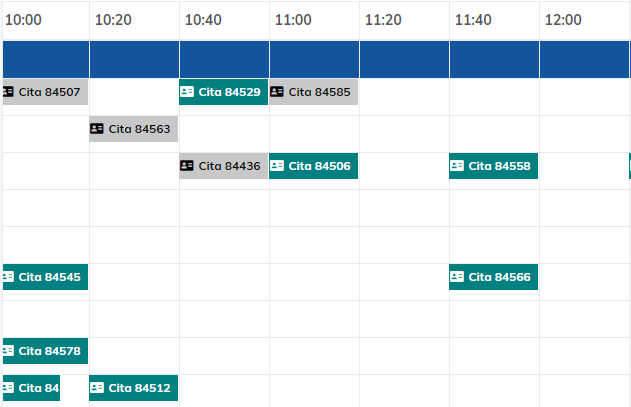Click the card icon on Cita 84585

point(277,92)
